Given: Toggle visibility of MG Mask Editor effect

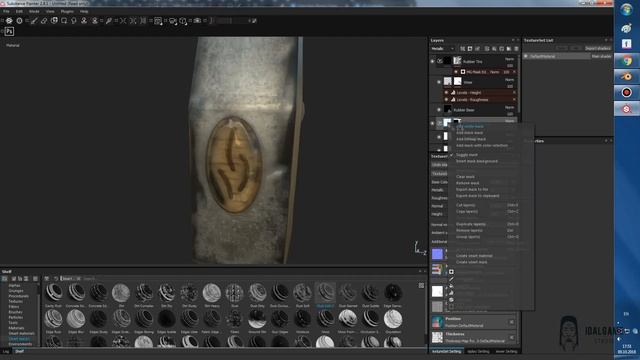Looking at the screenshot, I should point(456,72).
